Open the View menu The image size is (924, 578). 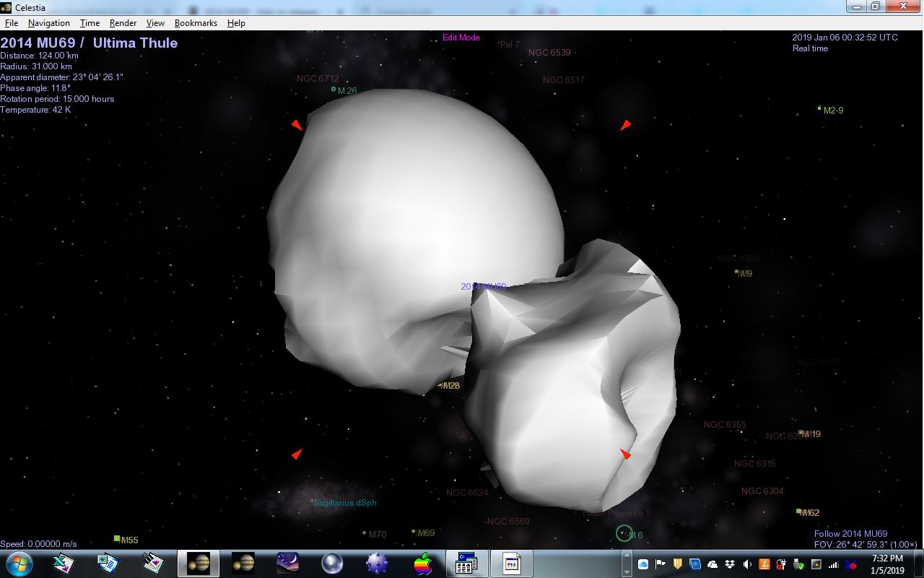tap(155, 23)
